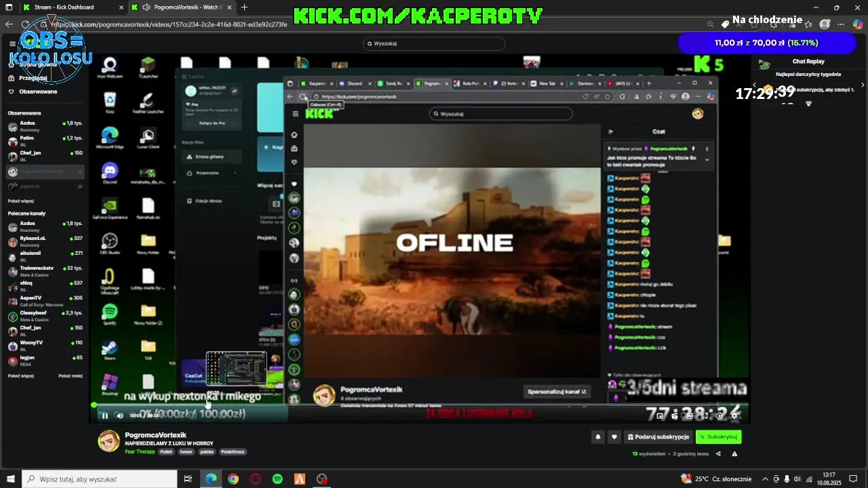Focus the Windows taskbar search box
Screen dimensions: 868x488
pyautogui.click(x=99, y=479)
